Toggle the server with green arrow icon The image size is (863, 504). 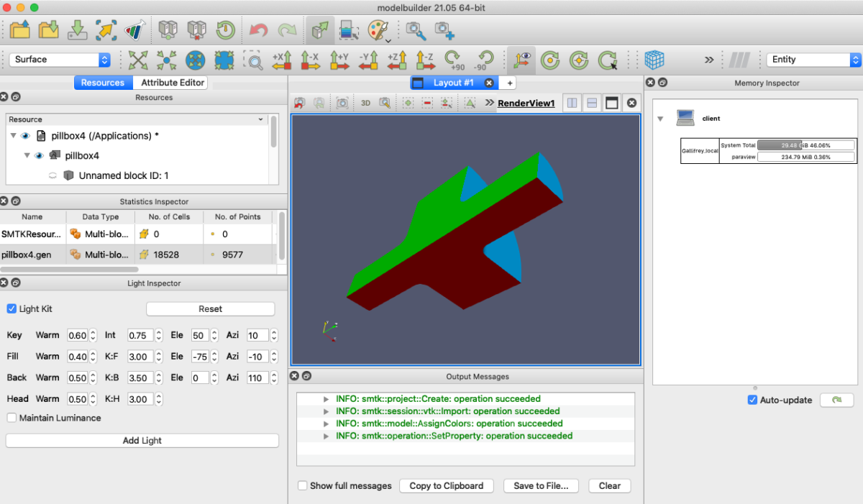[319, 30]
